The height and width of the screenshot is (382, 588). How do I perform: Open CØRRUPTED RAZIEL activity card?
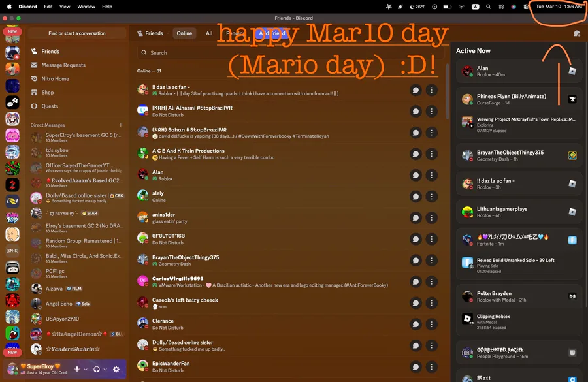(519, 353)
